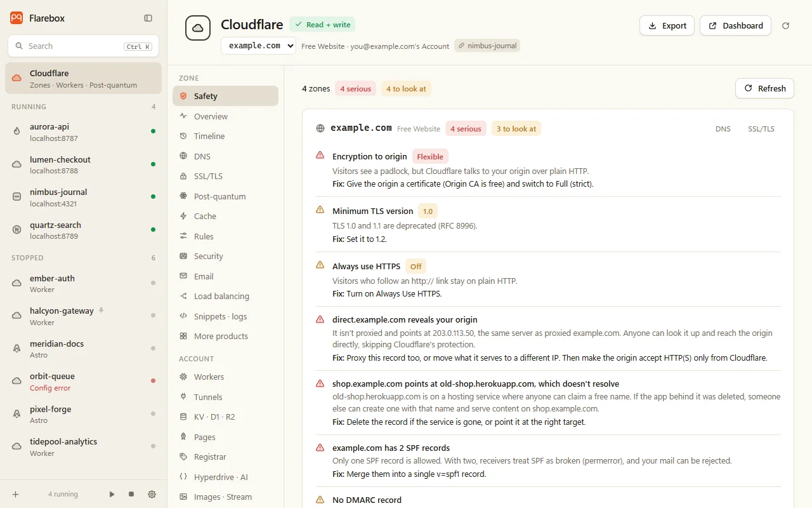Click the add project plus icon
The width and height of the screenshot is (812, 508).
(16, 494)
